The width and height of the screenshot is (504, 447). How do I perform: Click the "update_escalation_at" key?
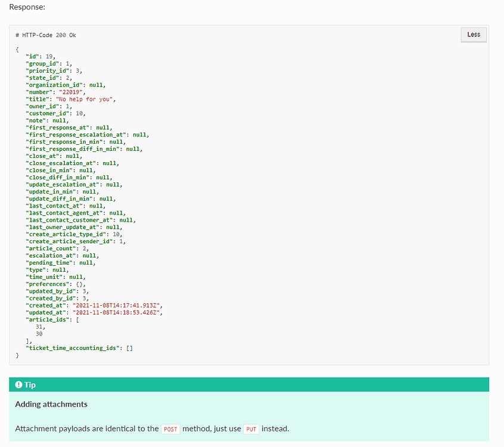(x=64, y=185)
